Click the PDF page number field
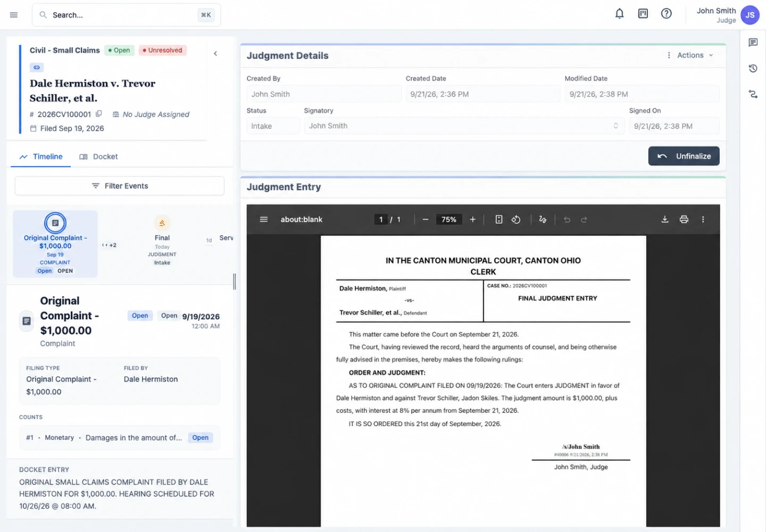The height and width of the screenshot is (532, 766). (381, 219)
